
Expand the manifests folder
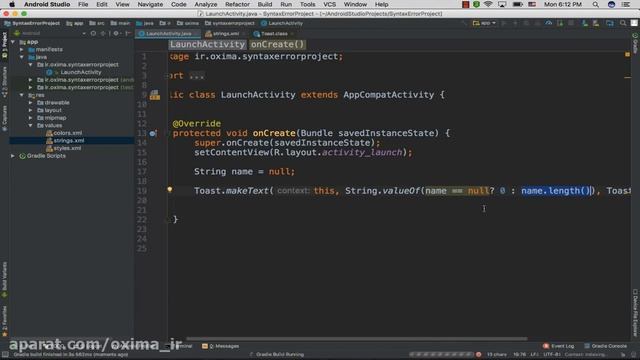22,49
